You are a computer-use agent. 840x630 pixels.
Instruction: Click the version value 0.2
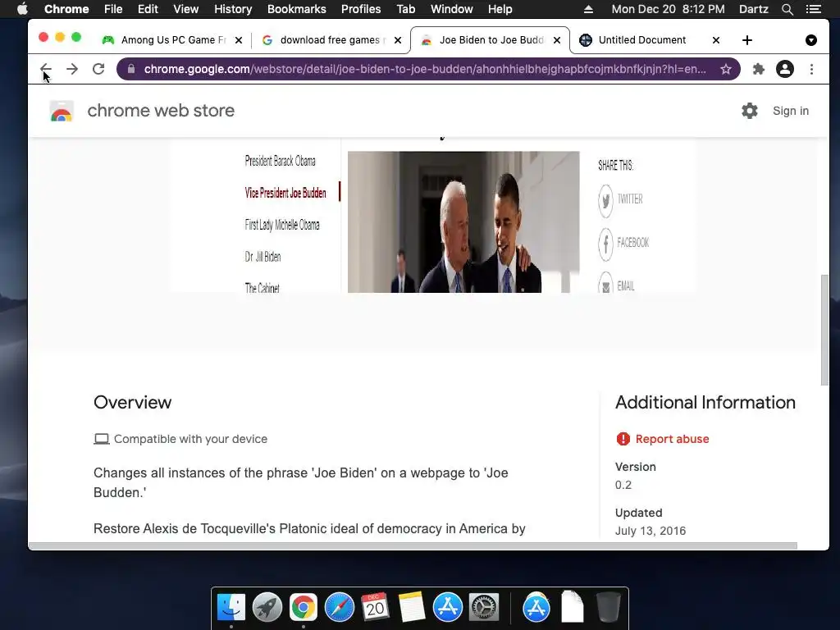[623, 485]
